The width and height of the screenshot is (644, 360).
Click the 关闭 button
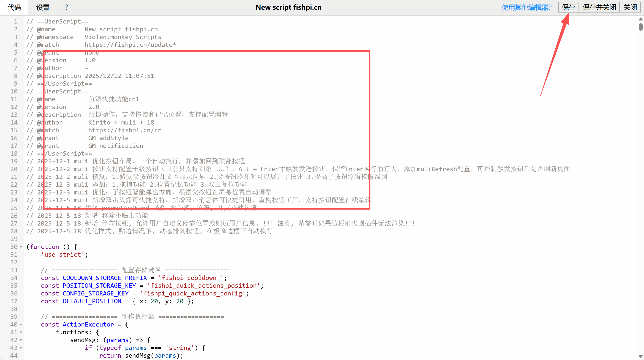point(630,7)
